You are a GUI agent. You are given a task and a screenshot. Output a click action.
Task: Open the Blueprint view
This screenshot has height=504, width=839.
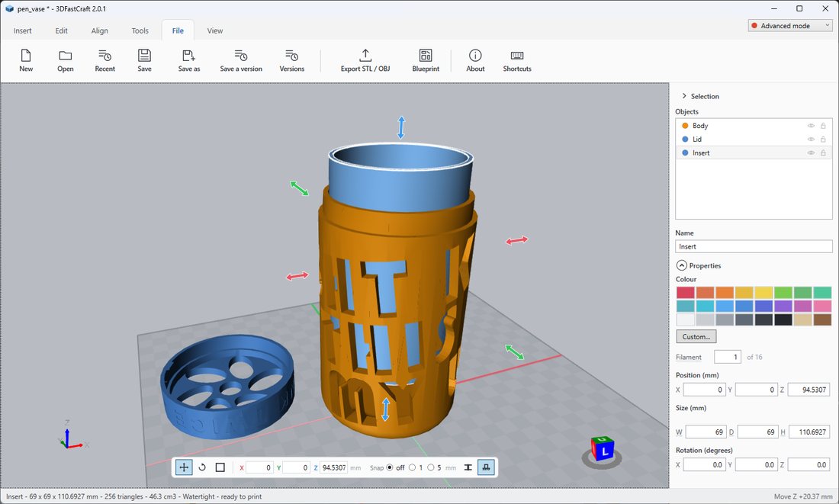pyautogui.click(x=426, y=60)
